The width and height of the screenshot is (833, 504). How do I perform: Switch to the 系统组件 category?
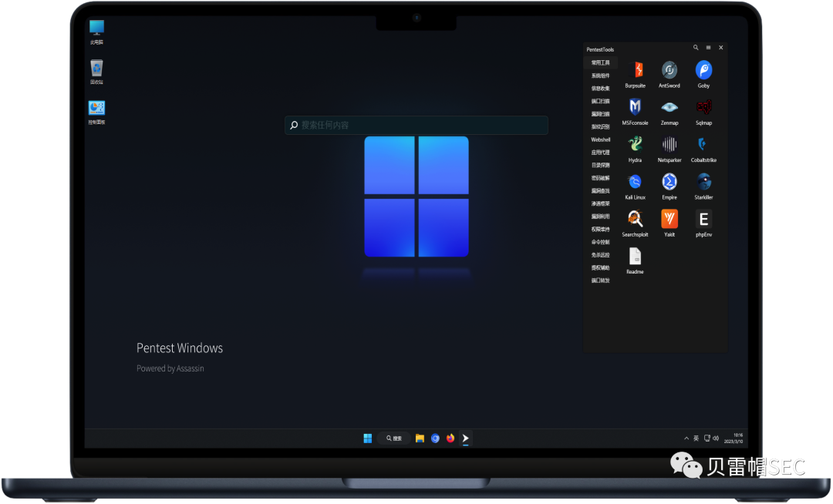600,76
